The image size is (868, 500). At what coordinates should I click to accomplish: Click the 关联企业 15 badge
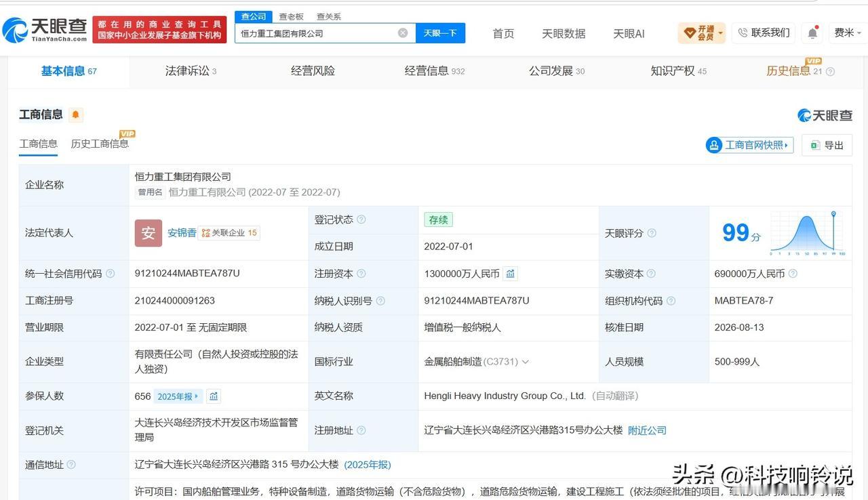click(x=229, y=232)
